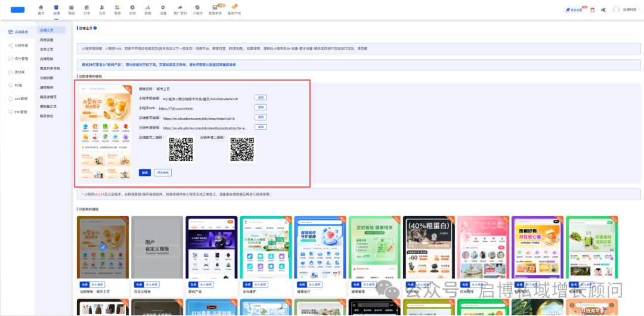Select the 双重果味清爽好茶 template thumbnail

point(592,247)
